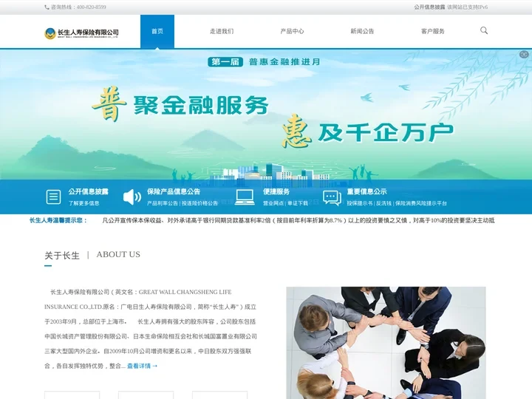Open 单证下载 link
532x399 pixels.
coord(298,203)
